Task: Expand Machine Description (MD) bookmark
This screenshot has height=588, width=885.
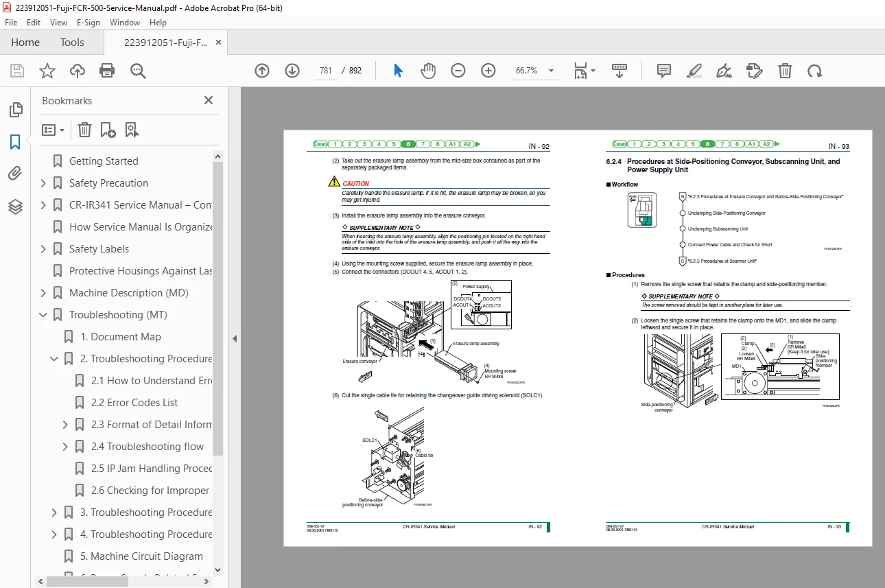Action: click(x=43, y=293)
